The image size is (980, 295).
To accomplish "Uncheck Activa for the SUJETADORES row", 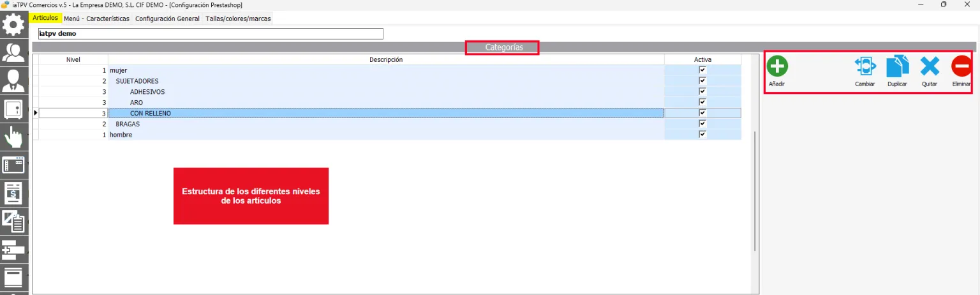I will [702, 80].
